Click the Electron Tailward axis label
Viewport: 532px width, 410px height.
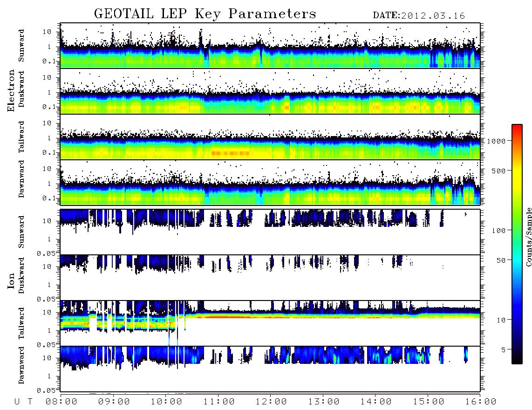(21, 137)
